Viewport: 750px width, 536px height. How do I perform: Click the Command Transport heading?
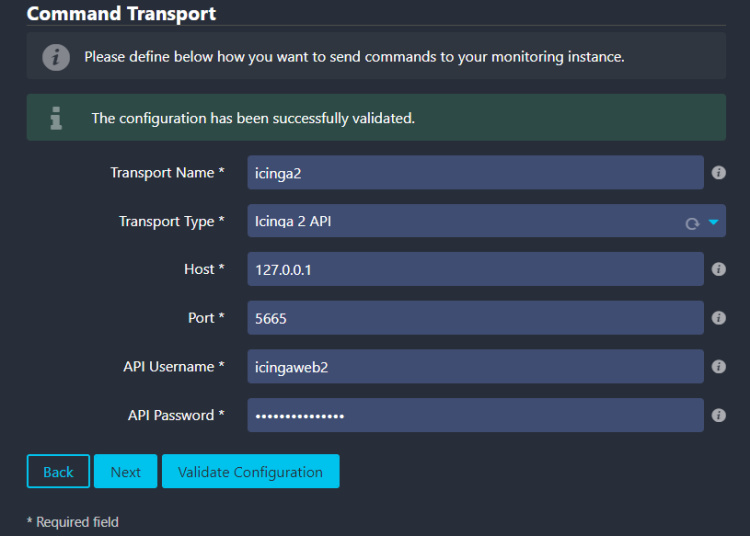click(x=121, y=14)
